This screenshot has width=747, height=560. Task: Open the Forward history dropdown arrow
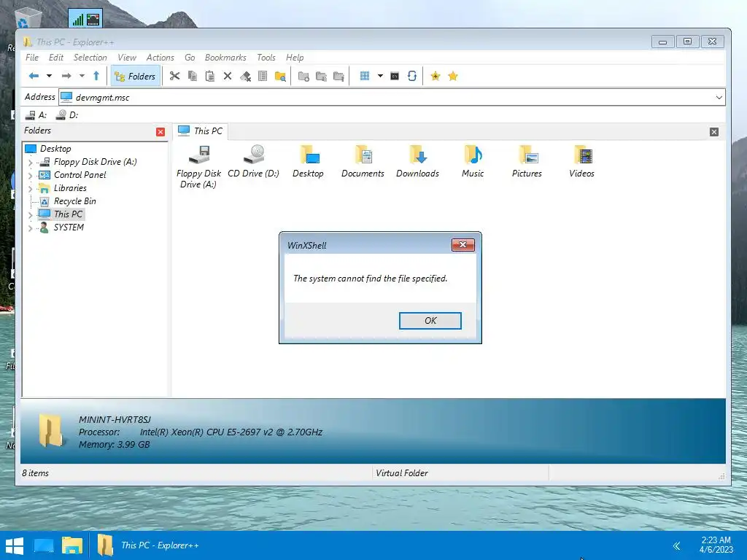coord(82,76)
